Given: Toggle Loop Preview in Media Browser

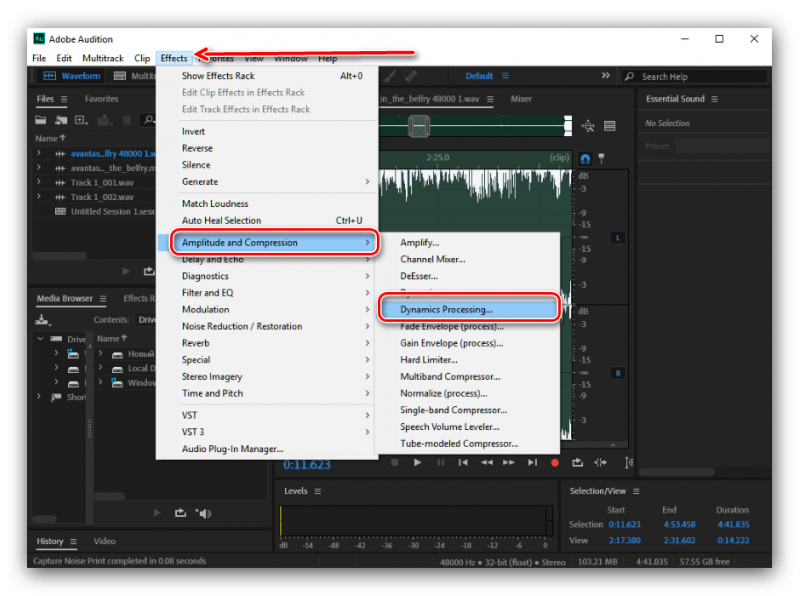Looking at the screenshot, I should pyautogui.click(x=180, y=513).
